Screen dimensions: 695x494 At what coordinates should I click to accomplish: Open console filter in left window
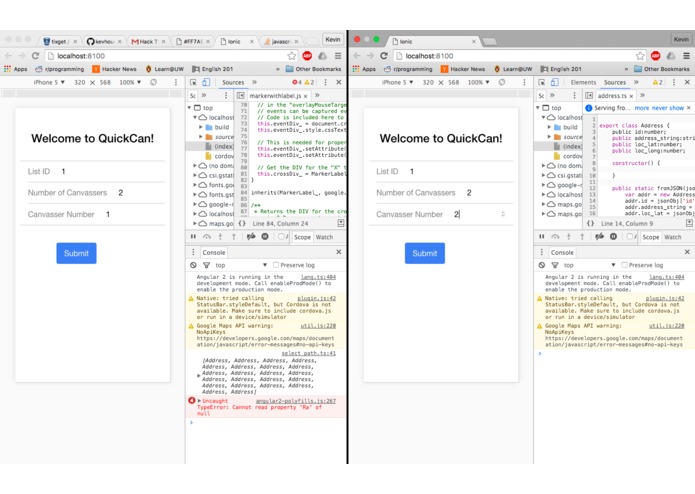click(206, 265)
